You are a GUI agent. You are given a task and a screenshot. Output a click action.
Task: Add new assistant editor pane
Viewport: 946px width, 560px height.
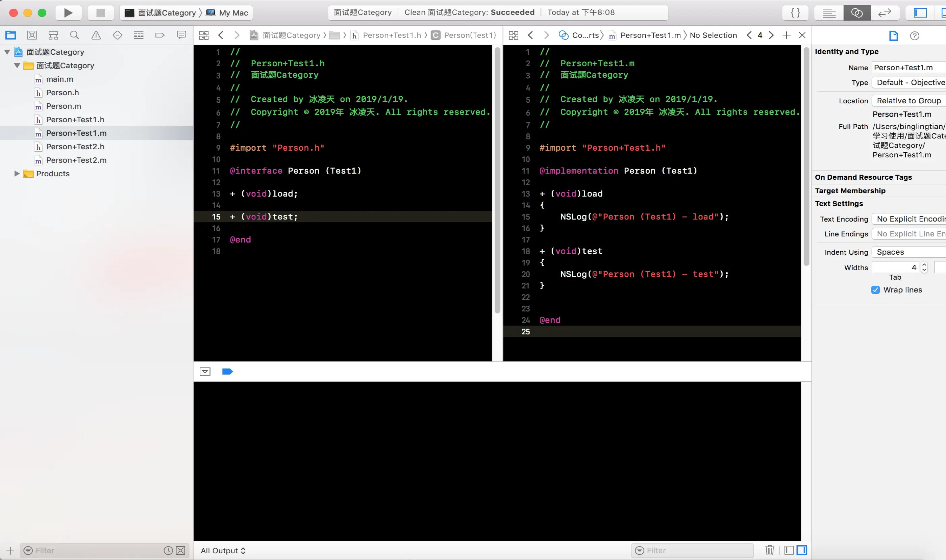coord(786,35)
